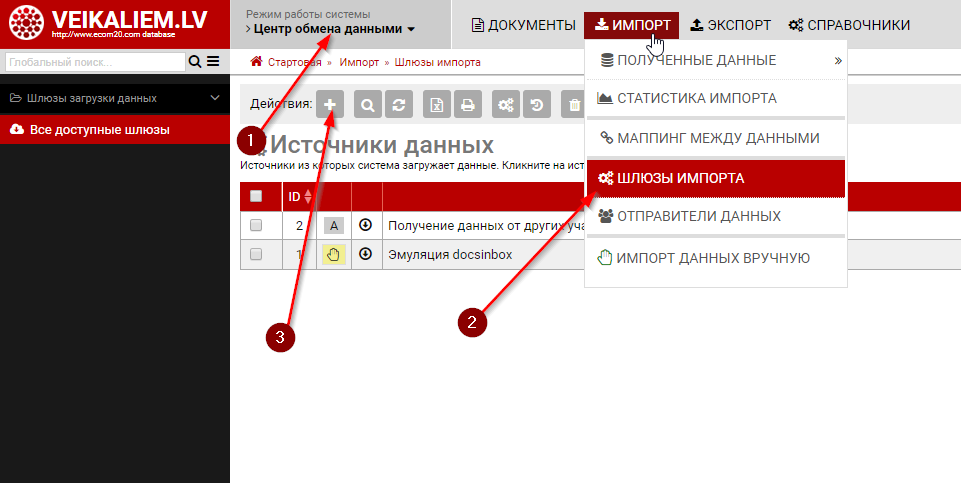The height and width of the screenshot is (483, 961).
Task: Check the checkbox for Эмуляция docsinbox row
Action: [256, 255]
